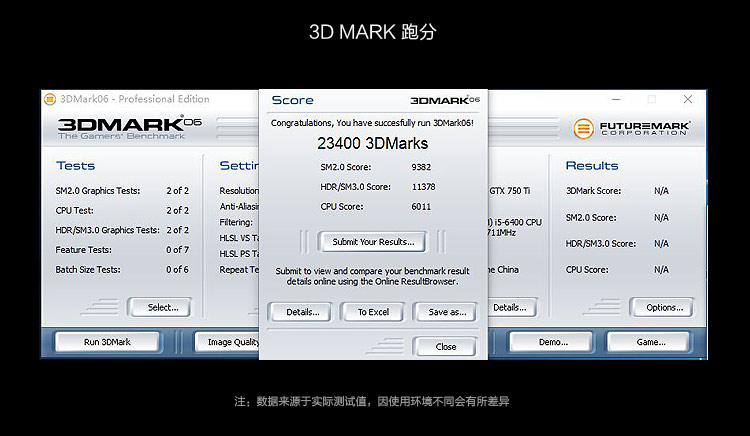Click the Results panel heading
Image resolution: width=750 pixels, height=436 pixels.
point(592,165)
